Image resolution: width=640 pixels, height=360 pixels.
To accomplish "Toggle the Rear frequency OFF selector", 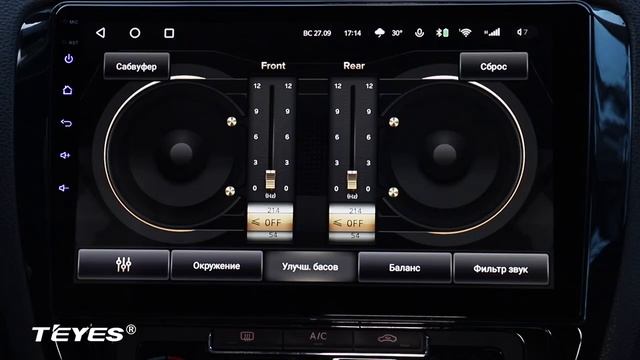I will [352, 223].
